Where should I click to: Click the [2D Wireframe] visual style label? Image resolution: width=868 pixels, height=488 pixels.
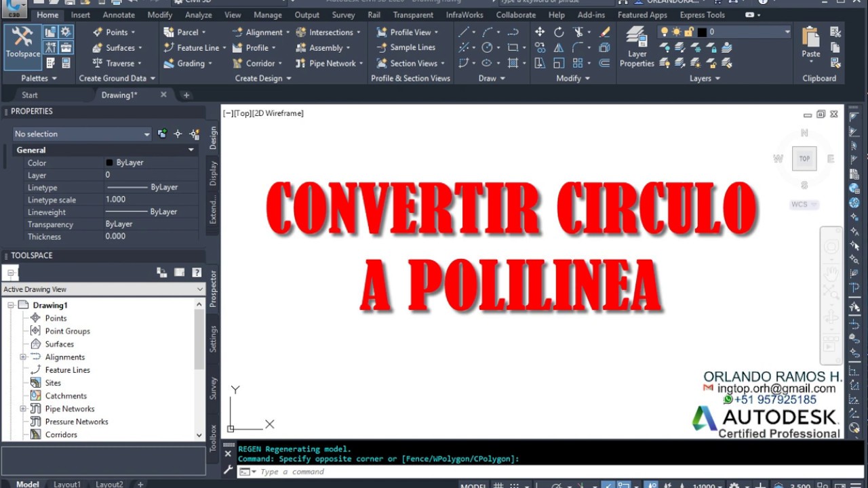click(278, 113)
